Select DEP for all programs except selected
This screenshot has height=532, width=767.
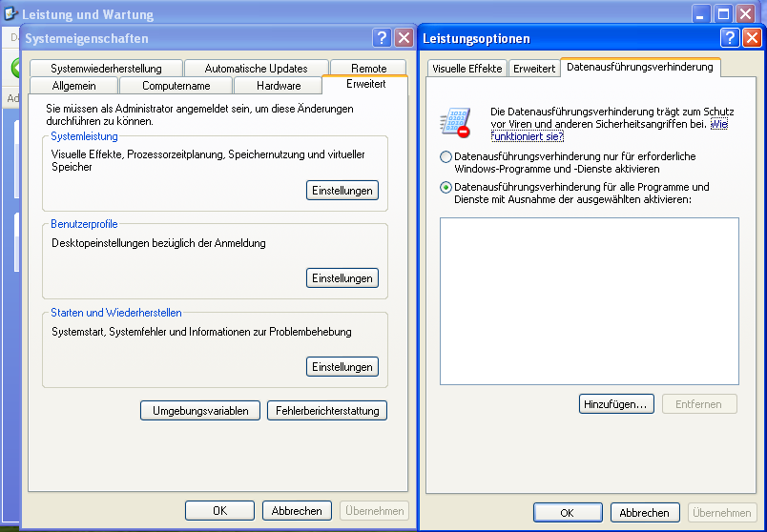446,187
